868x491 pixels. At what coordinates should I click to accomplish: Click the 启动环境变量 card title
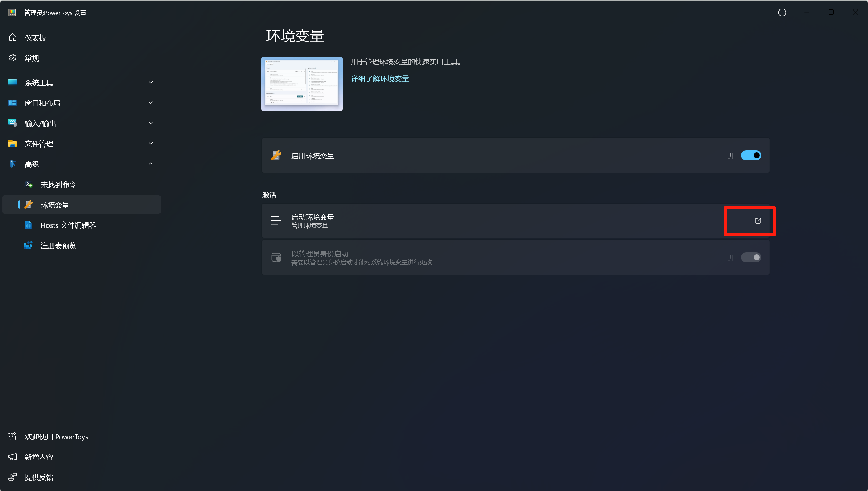(x=313, y=217)
